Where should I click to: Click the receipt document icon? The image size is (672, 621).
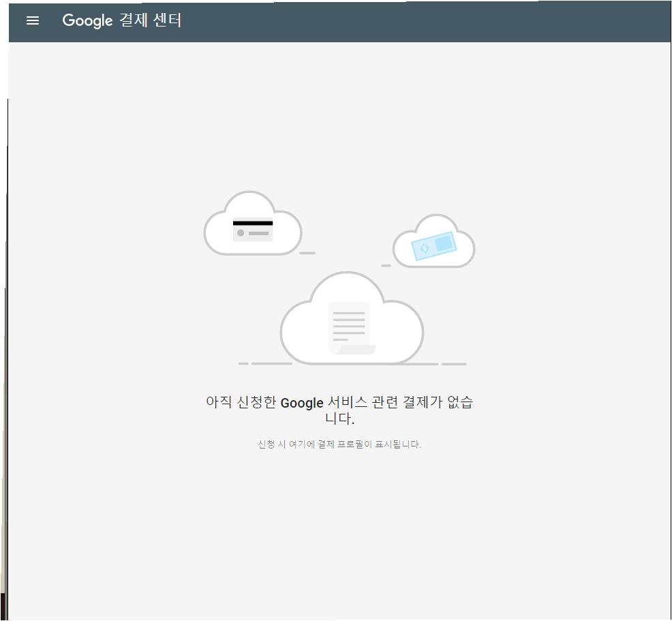350,327
